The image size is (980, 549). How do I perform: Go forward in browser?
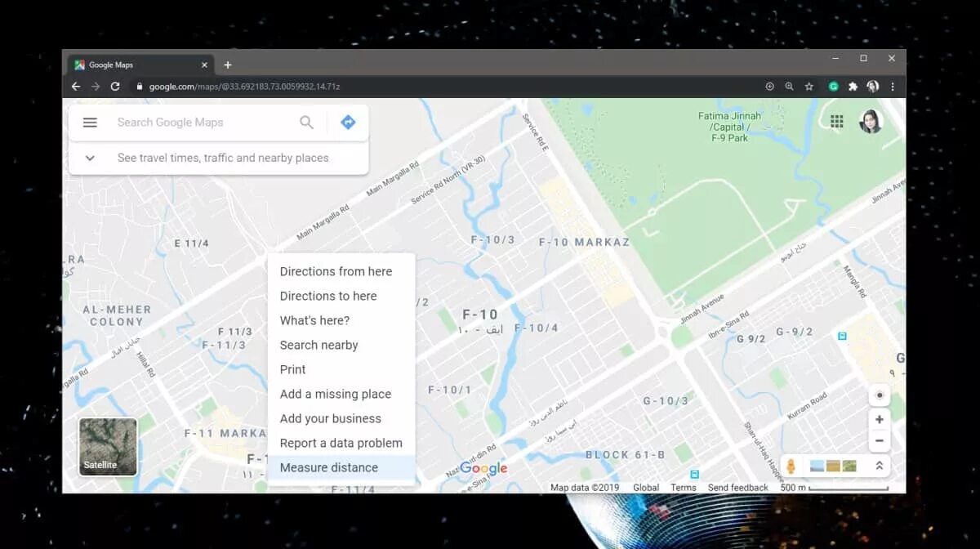click(96, 87)
